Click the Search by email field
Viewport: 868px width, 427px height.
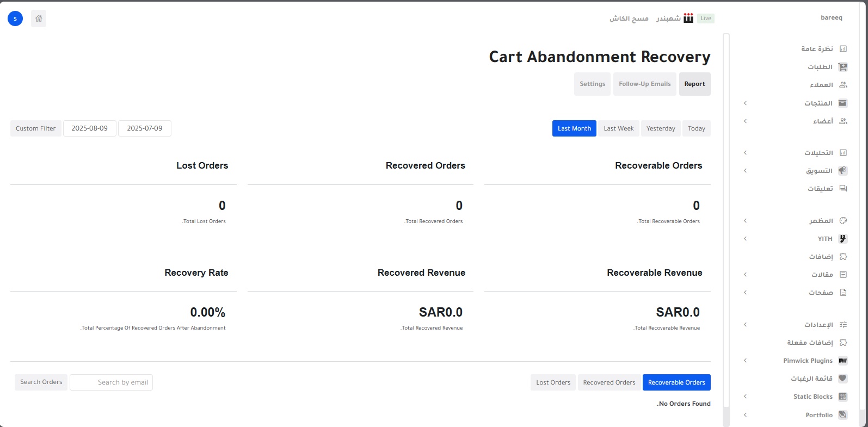112,382
